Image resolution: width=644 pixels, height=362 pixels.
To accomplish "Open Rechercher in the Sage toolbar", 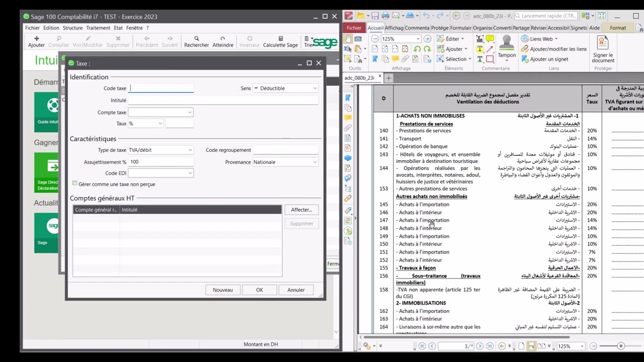I will click(x=196, y=41).
